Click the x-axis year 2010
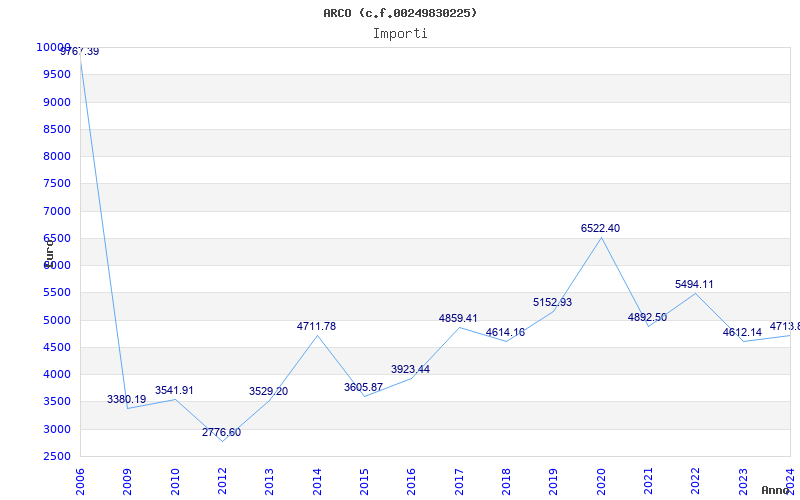This screenshot has height=500, width=800. click(175, 482)
